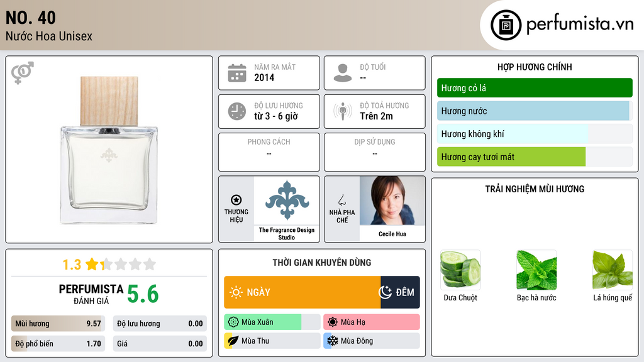This screenshot has height=362, width=644.
Task: Click the Mùa Xuân season bar
Action: tap(272, 322)
